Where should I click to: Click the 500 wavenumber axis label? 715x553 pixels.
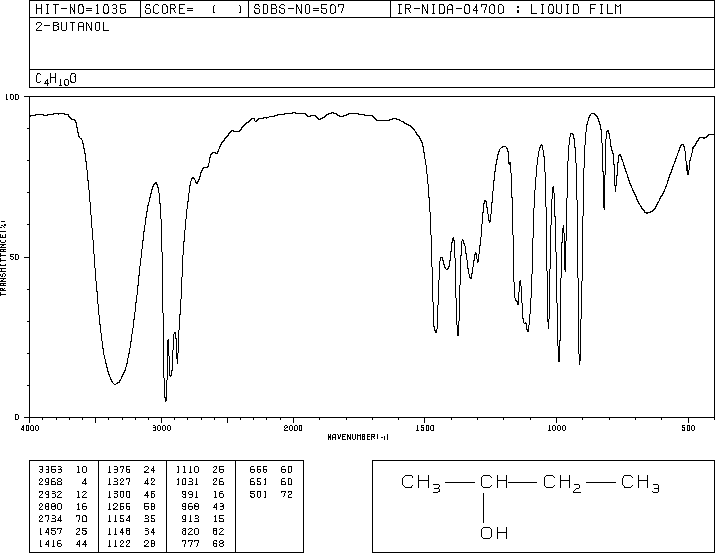[x=688, y=428]
